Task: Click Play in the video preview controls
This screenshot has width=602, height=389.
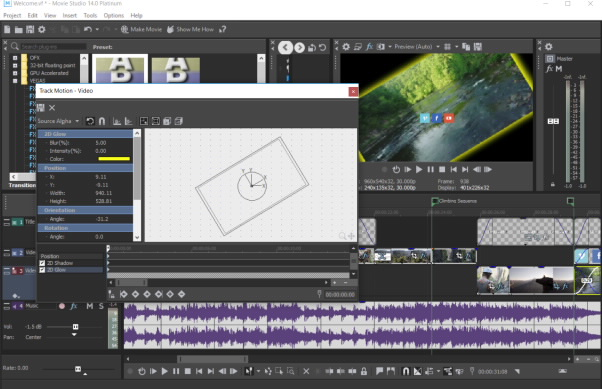Action: click(419, 169)
